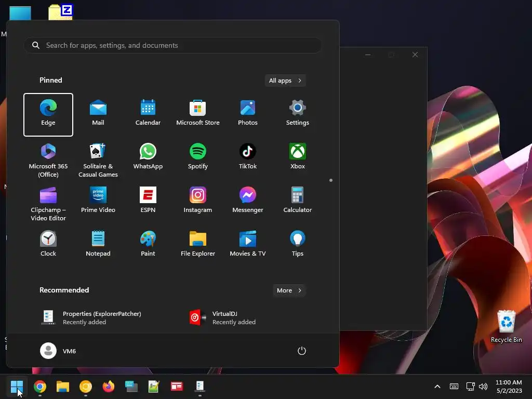Open the Tips app
Viewport: 532px width, 399px height.
click(298, 245)
